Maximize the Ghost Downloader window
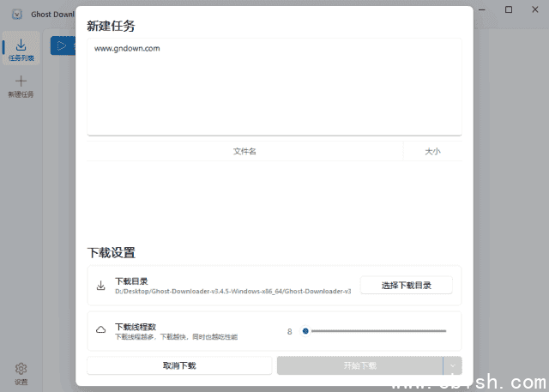The width and height of the screenshot is (549, 392). [509, 9]
